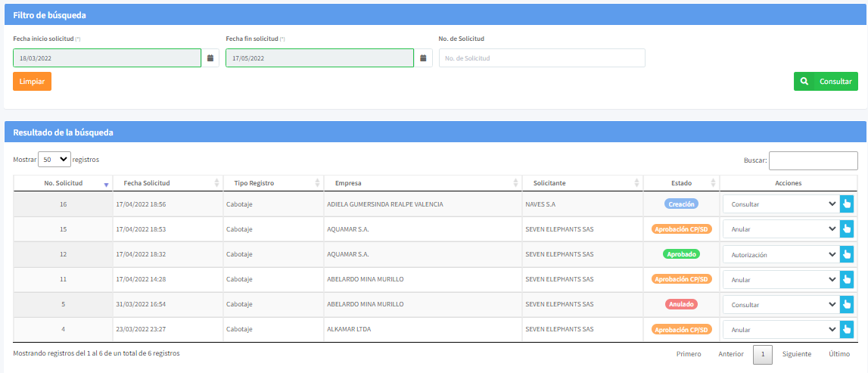The height and width of the screenshot is (373, 868).
Task: Focus the Buscar table search box
Action: tap(813, 160)
